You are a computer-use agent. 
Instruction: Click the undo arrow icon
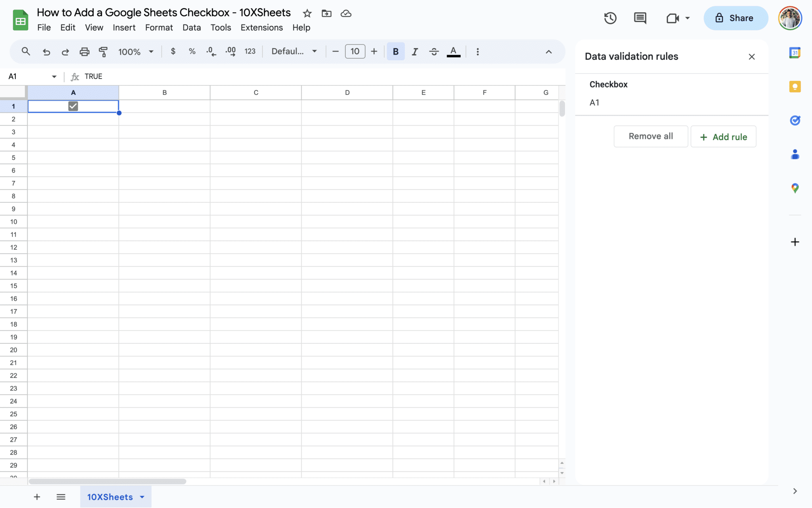point(46,52)
